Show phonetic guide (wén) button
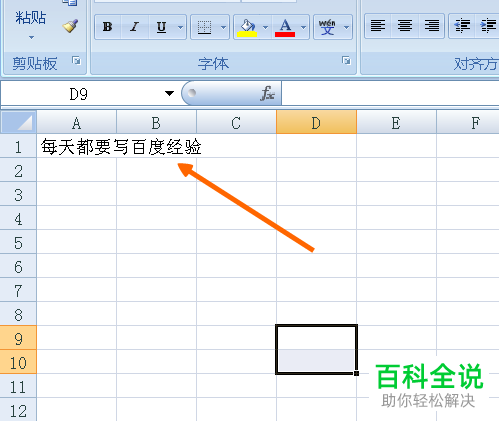 click(x=327, y=27)
